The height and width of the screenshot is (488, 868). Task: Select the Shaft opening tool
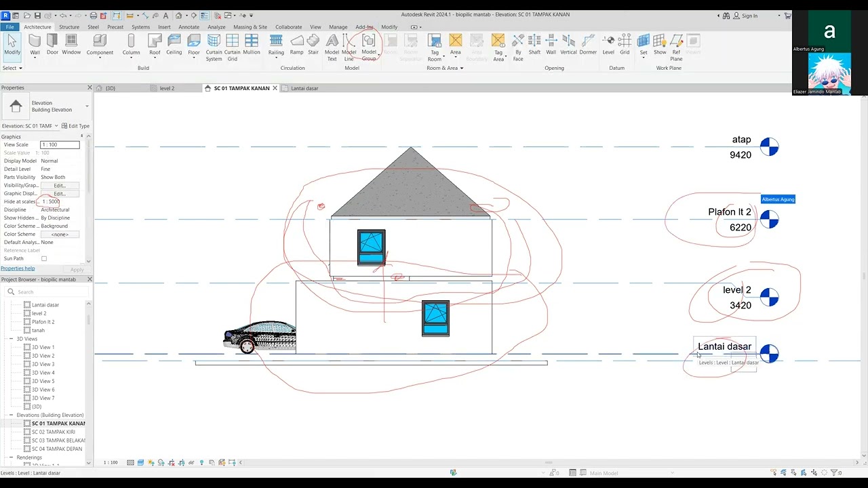tap(534, 45)
